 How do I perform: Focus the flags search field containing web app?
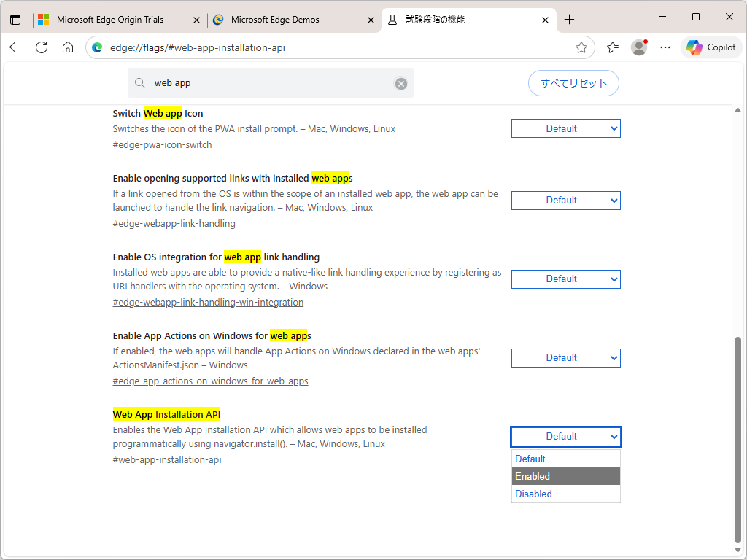pyautogui.click(x=271, y=83)
